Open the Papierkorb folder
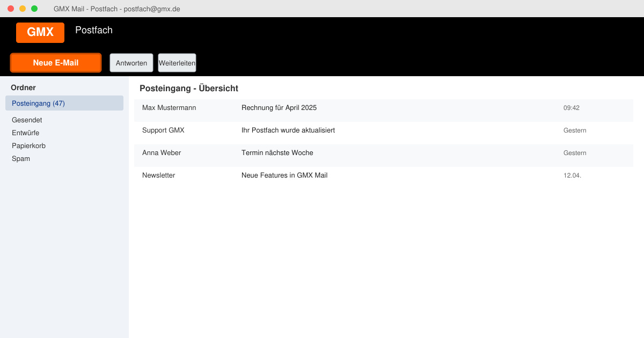The height and width of the screenshot is (338, 644). 28,146
